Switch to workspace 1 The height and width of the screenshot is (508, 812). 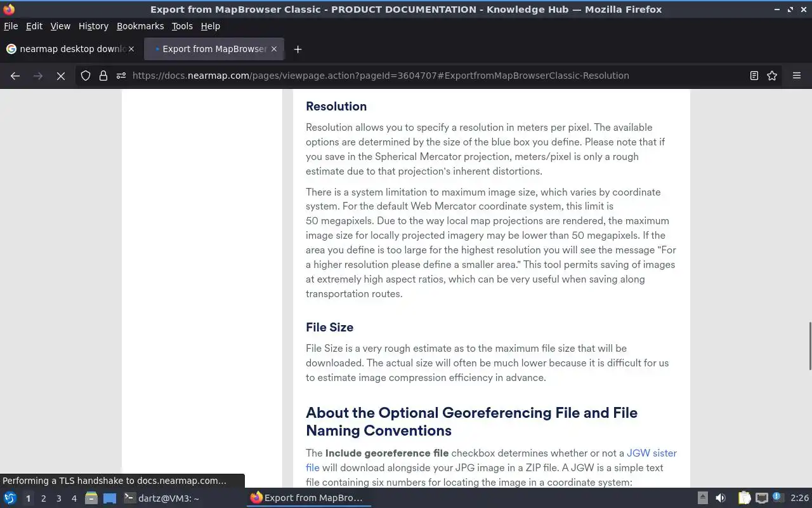pyautogui.click(x=28, y=498)
